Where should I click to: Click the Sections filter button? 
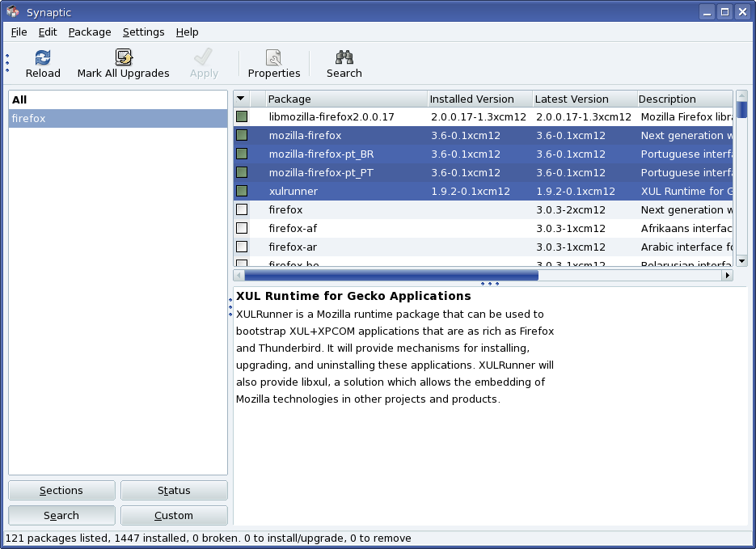pyautogui.click(x=61, y=490)
